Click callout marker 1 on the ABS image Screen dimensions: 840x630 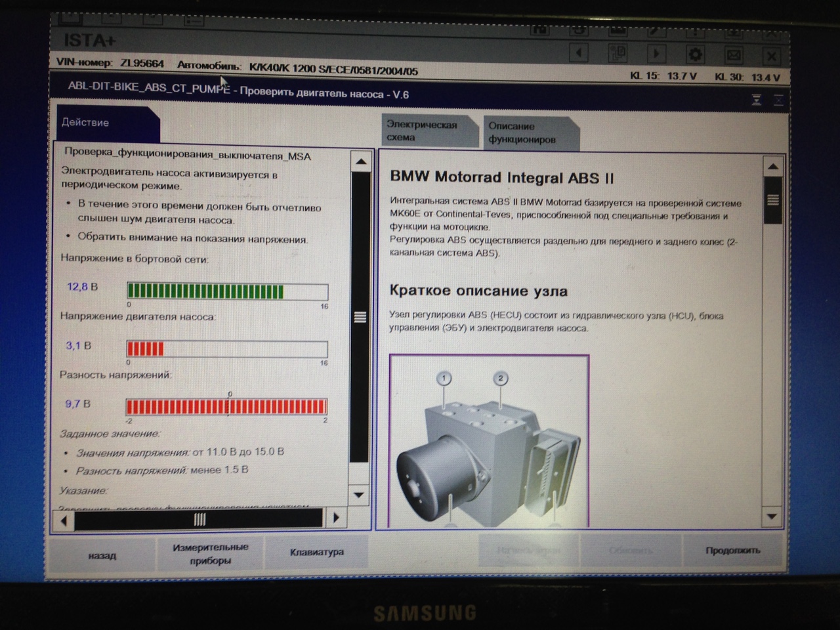pyautogui.click(x=444, y=378)
